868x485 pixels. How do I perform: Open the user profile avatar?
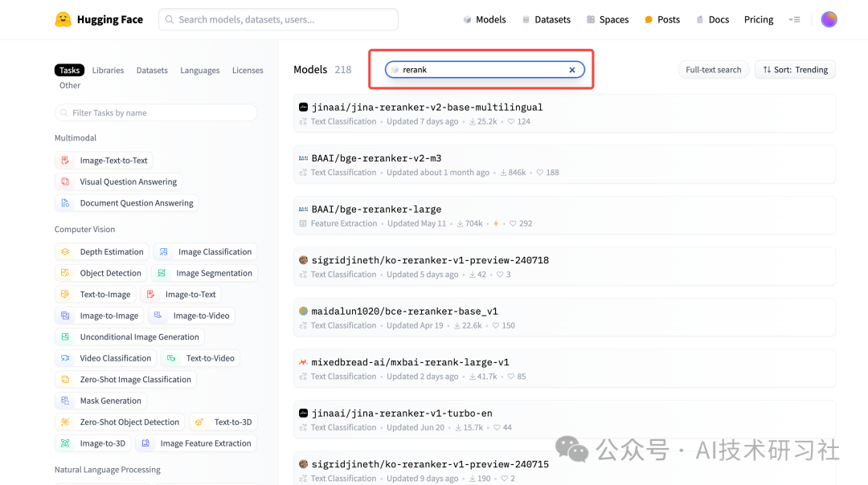click(x=829, y=19)
